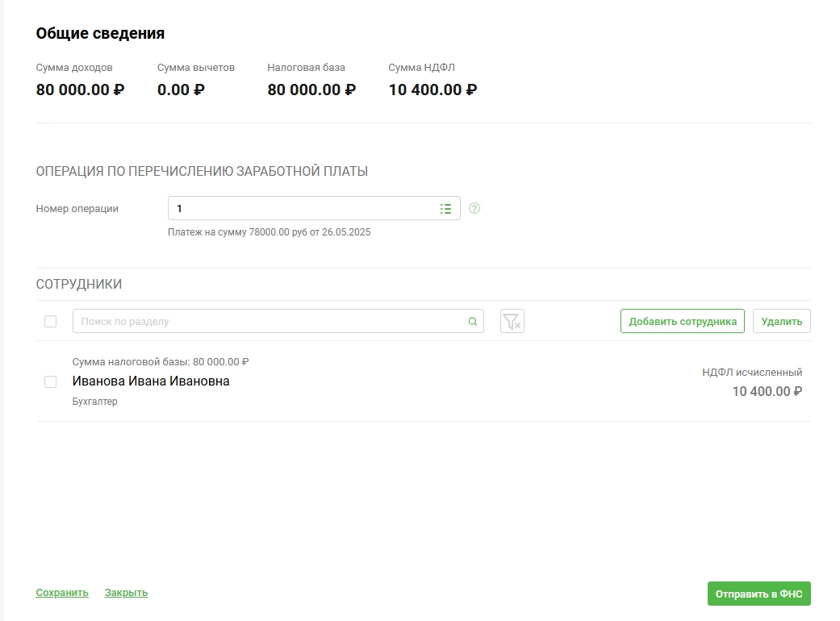This screenshot has height=621, width=840.
Task: Submit using the Отправить в ФНС button
Action: point(759,594)
